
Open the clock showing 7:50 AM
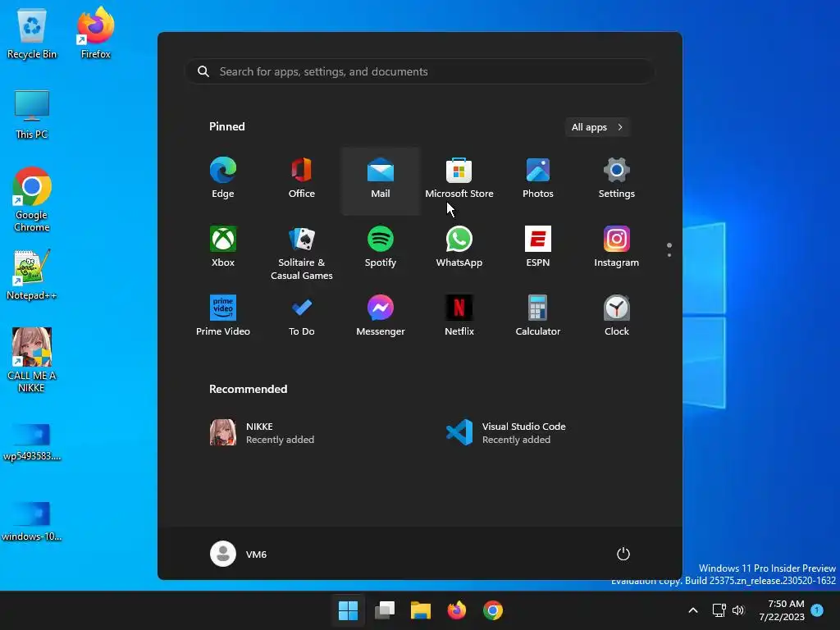click(782, 610)
